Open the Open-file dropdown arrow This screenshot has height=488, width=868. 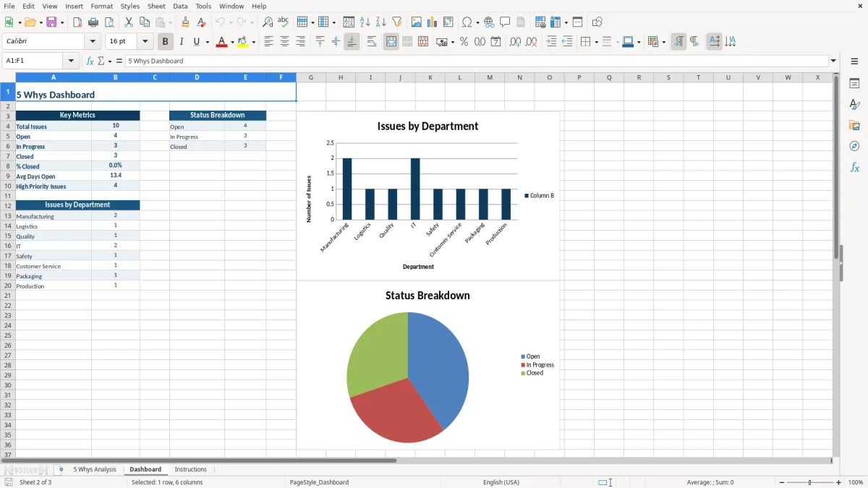(x=41, y=22)
